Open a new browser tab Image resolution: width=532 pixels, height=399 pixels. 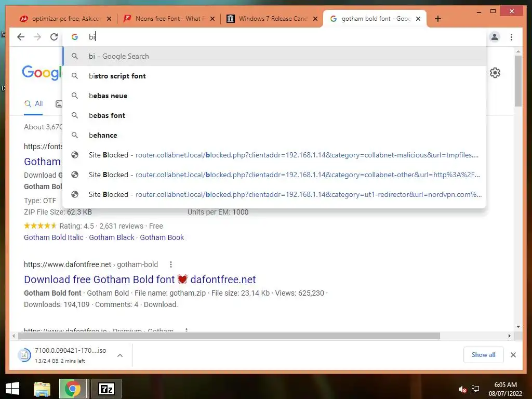coord(438,19)
